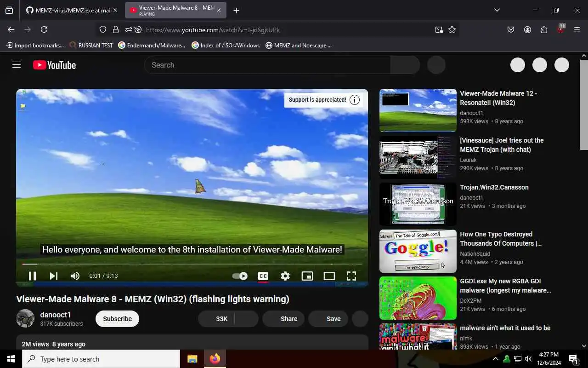588x368 pixels.
Task: Save page to Pocket
Action: 511,29
